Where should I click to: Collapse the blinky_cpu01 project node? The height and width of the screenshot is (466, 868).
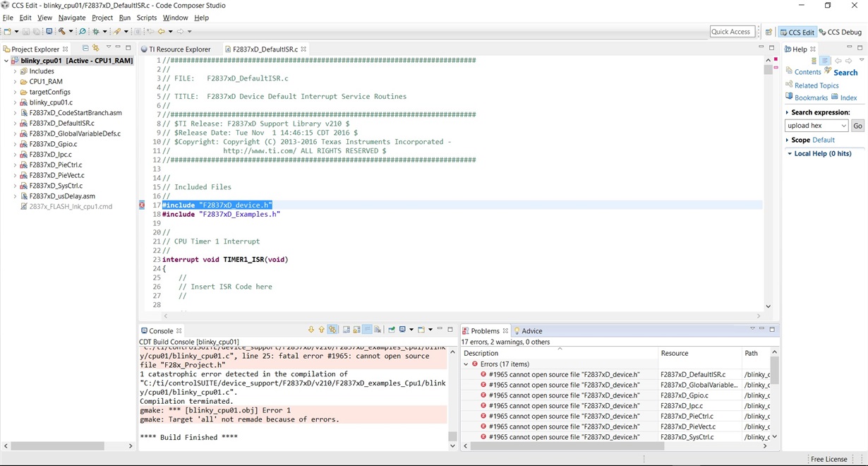coord(6,61)
